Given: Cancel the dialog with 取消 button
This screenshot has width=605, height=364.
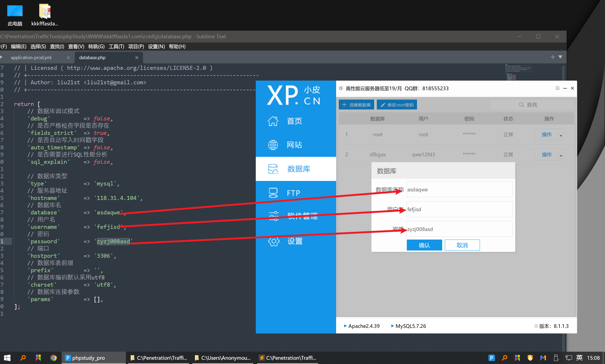Looking at the screenshot, I should [462, 245].
